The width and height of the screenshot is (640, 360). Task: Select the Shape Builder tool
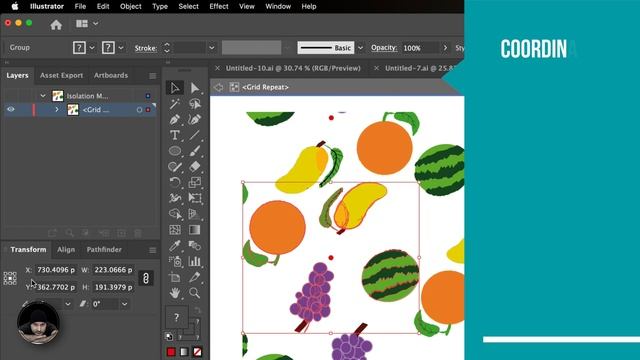pyautogui.click(x=175, y=214)
